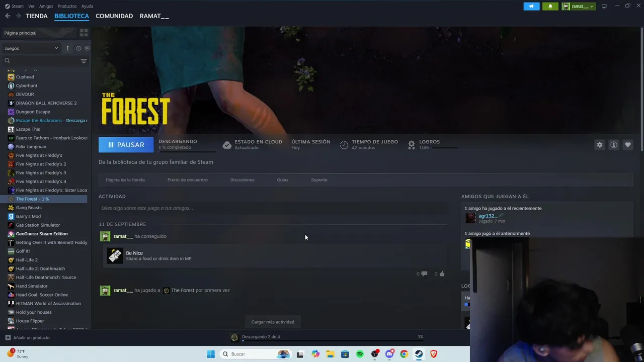This screenshot has width=644, height=362.
Task: Go forward with the navigation arrow
Action: point(18,16)
